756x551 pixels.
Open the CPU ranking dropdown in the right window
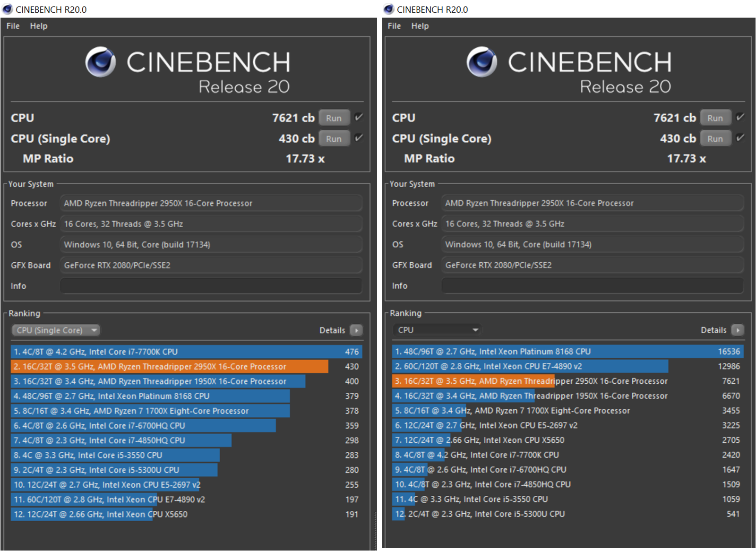[x=437, y=329]
